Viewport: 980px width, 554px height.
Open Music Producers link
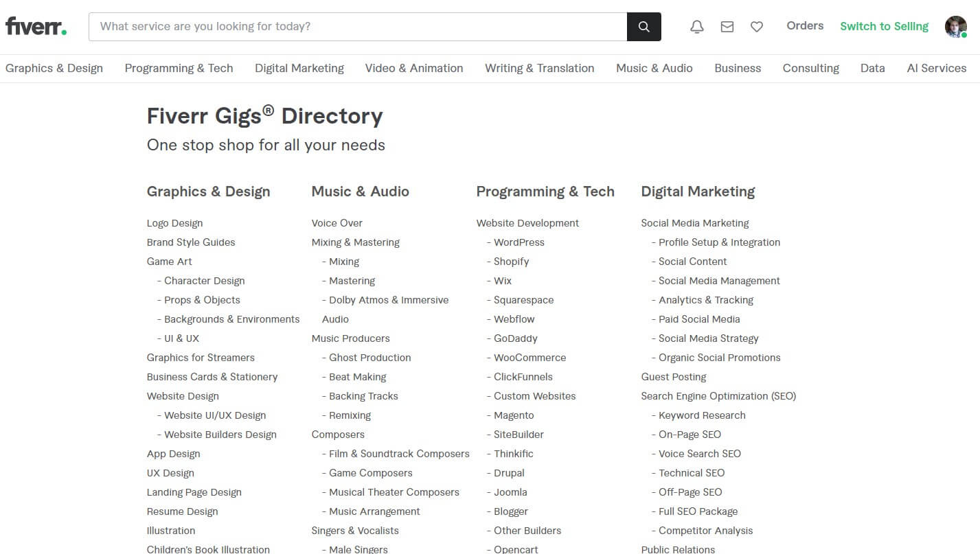pos(351,338)
